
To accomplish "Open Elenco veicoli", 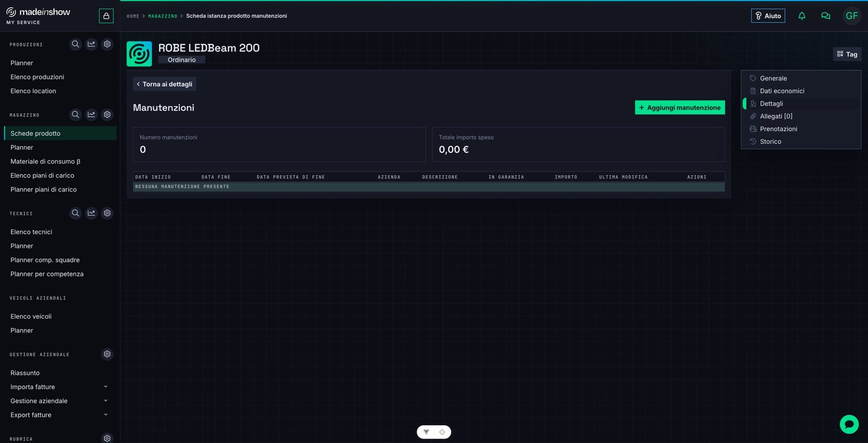I will (31, 316).
